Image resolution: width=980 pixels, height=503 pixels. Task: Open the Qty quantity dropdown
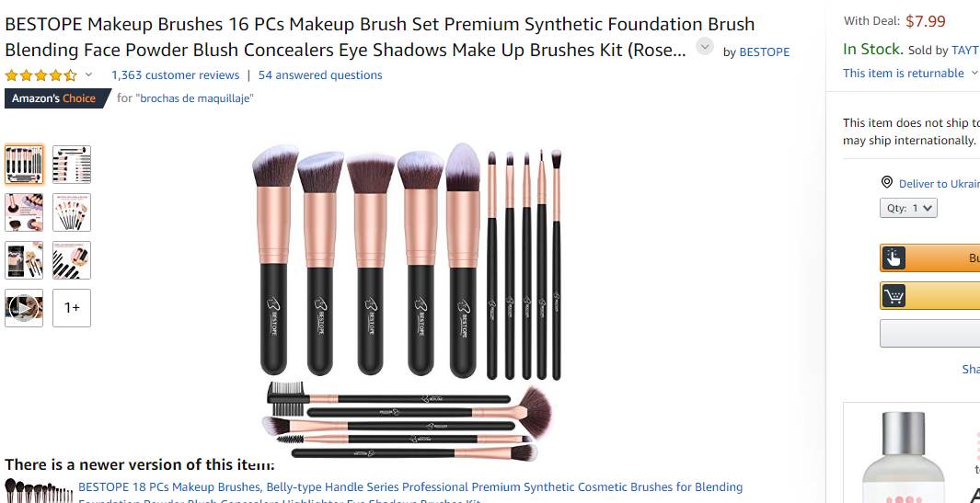909,208
